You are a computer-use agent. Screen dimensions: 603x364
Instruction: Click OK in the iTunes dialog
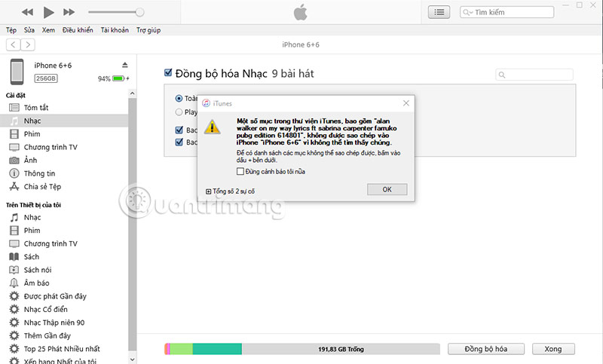(387, 189)
